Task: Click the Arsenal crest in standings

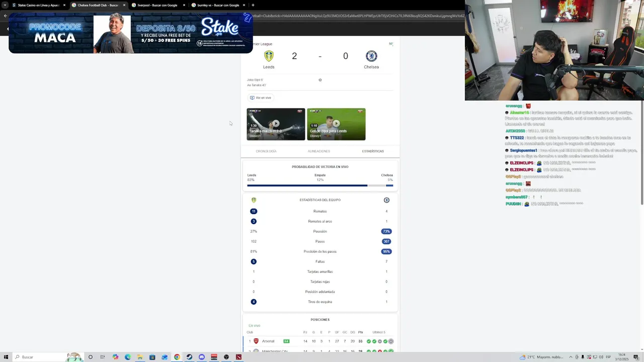Action: 256,341
